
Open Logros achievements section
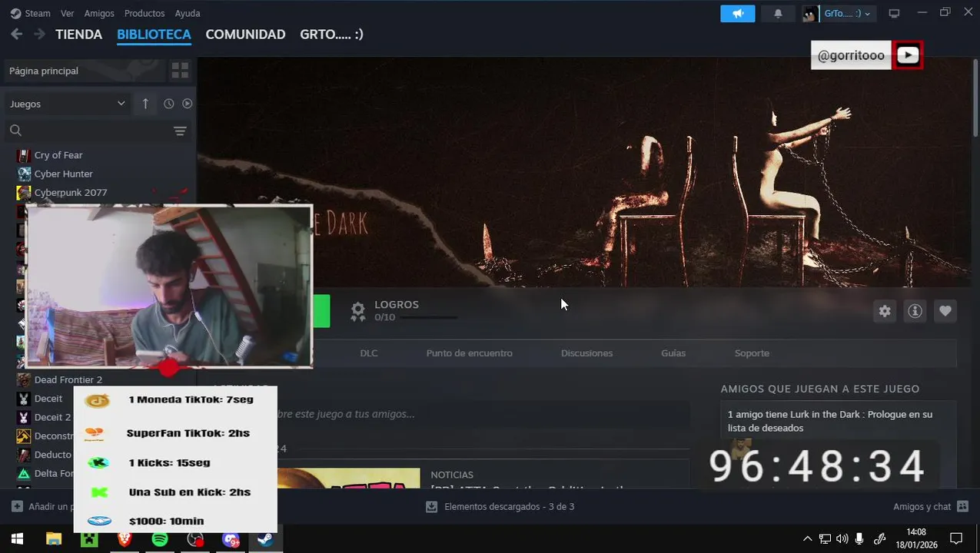[x=397, y=305]
